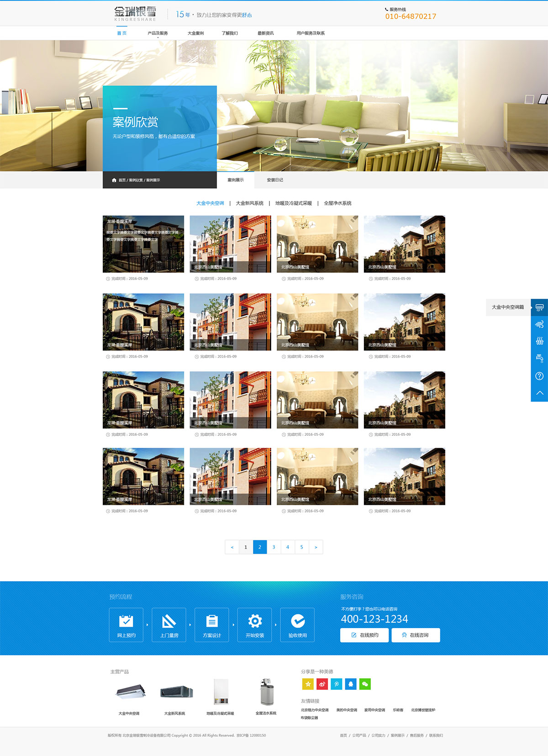Viewport: 548px width, 756px height.
Task: Open the first 龙湖·香醍溪岸 case thumbnail
Action: 143,244
